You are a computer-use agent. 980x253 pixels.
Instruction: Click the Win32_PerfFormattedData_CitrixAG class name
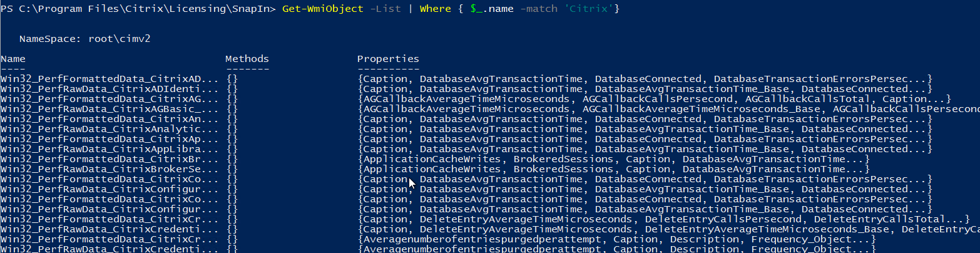pos(110,99)
